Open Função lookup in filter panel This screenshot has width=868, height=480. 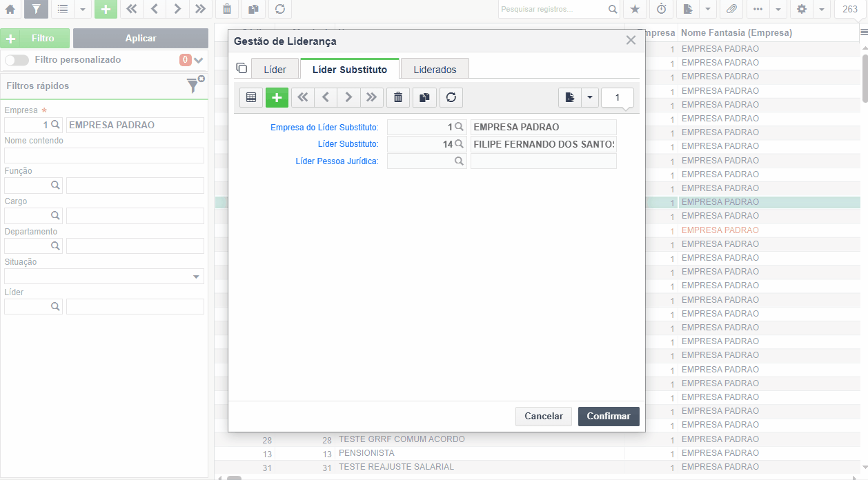point(55,186)
